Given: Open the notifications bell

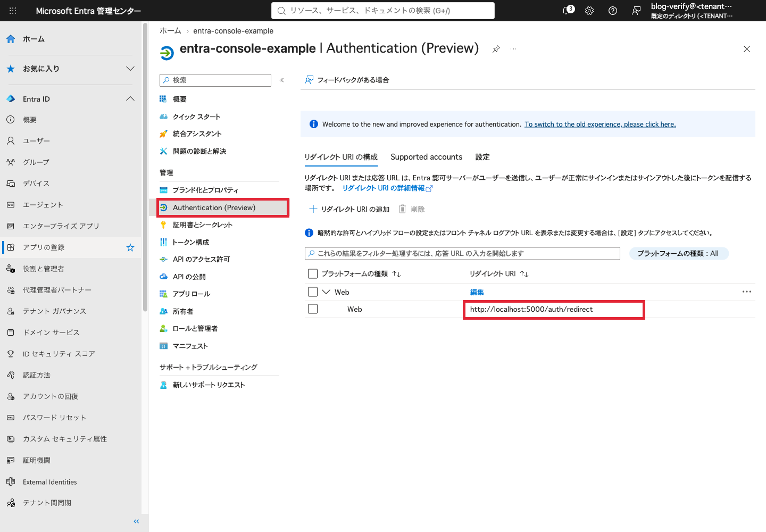Looking at the screenshot, I should 568,11.
